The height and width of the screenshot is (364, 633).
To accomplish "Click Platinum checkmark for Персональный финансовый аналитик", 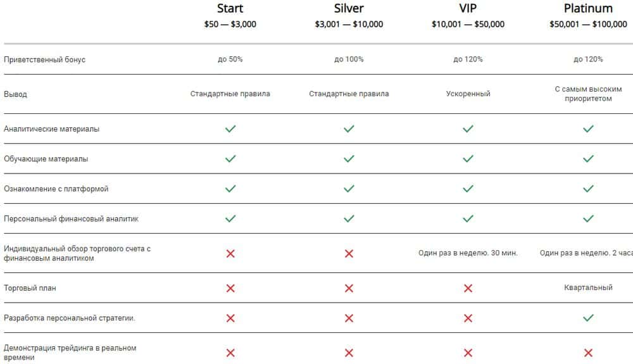I will click(588, 218).
